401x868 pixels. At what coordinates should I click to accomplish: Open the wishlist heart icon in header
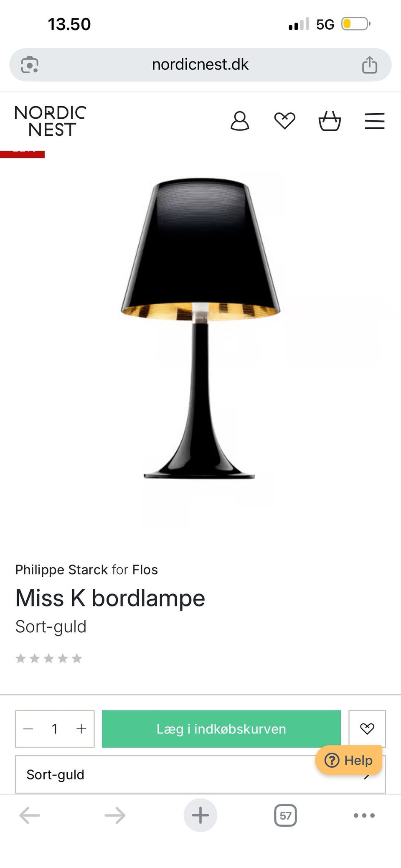pos(285,121)
